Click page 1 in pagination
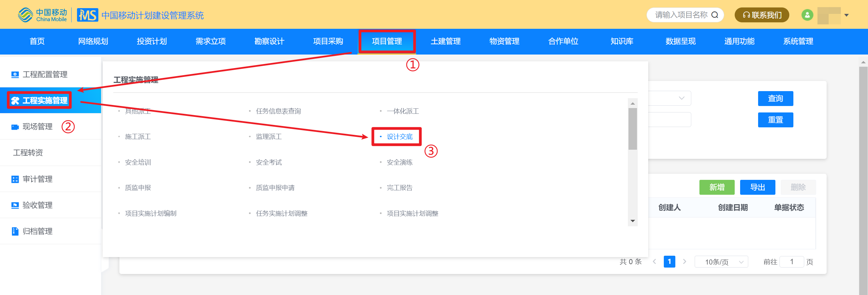Image resolution: width=868 pixels, height=295 pixels. pyautogui.click(x=669, y=261)
